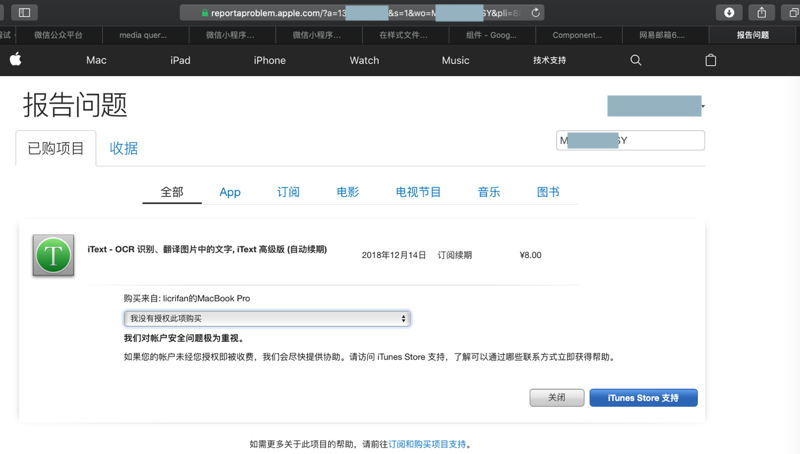Image resolution: width=800 pixels, height=454 pixels.
Task: Open the Share icon in Safari toolbar
Action: pos(761,12)
